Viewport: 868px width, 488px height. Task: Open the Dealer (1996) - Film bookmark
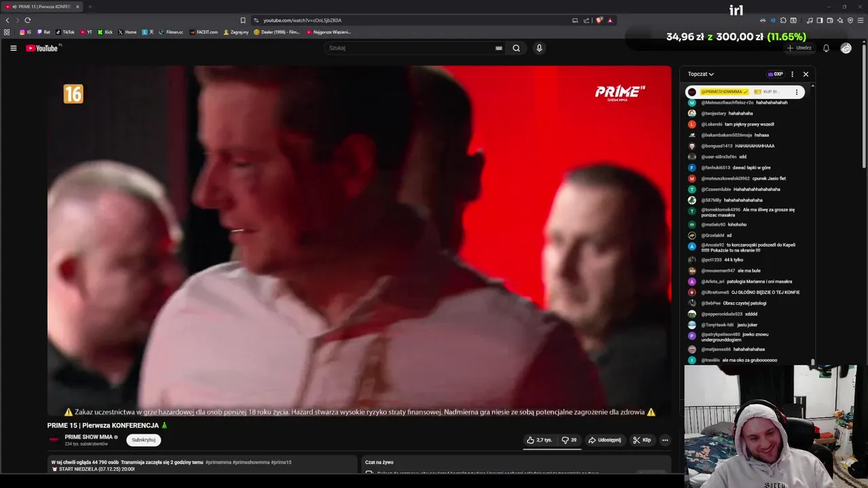pos(277,32)
